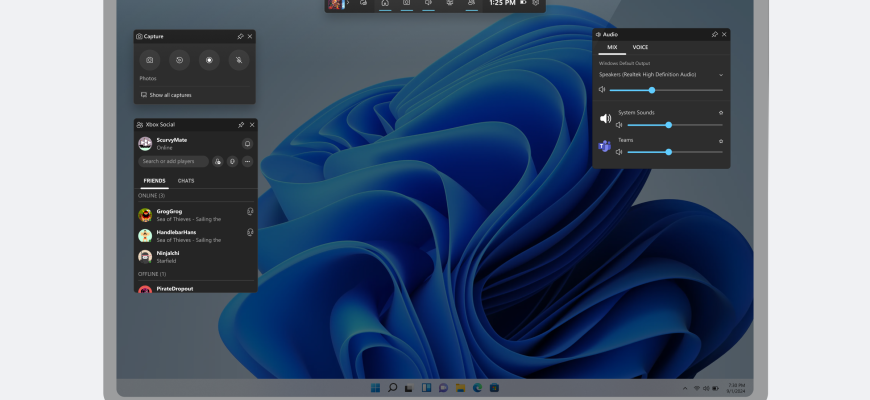The image size is (870, 400).
Task: Open the Capture widget from Game Bar
Action: tap(407, 3)
